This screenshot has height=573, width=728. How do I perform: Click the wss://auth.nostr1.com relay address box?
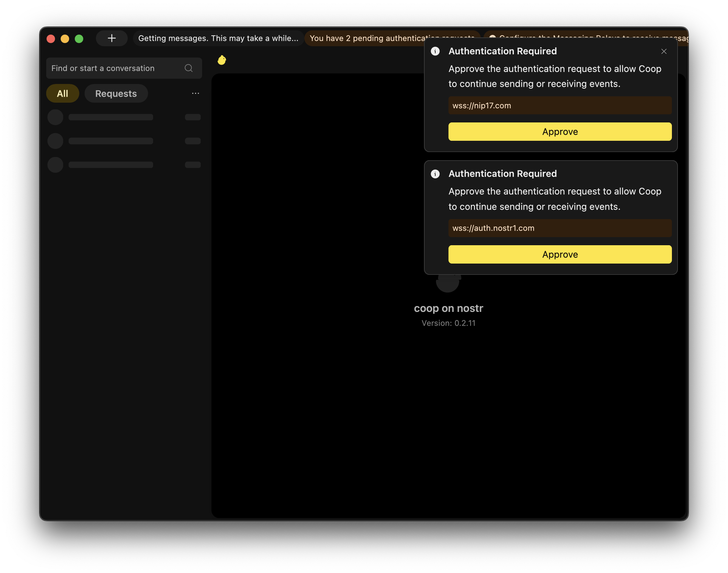(x=560, y=228)
